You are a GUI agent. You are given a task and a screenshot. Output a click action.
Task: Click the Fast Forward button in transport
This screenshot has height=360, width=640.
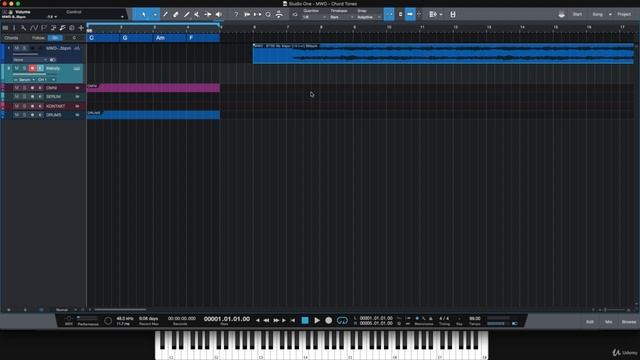276,320
